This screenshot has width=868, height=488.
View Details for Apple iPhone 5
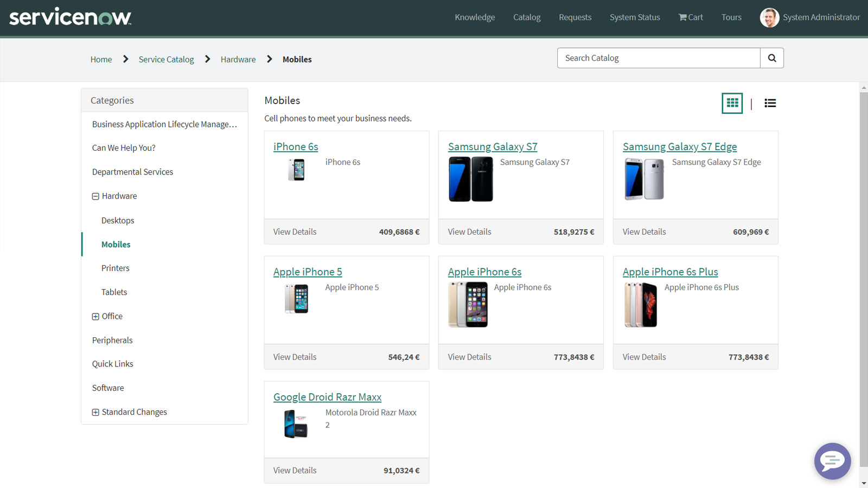(x=295, y=357)
